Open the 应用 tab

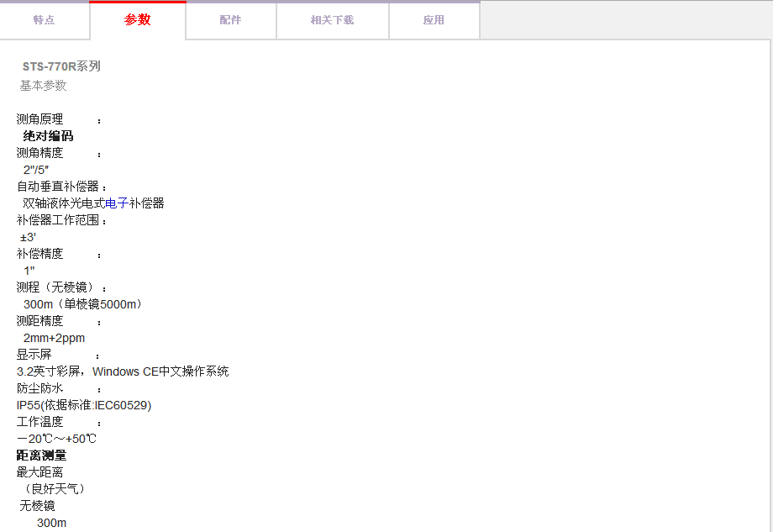click(434, 20)
